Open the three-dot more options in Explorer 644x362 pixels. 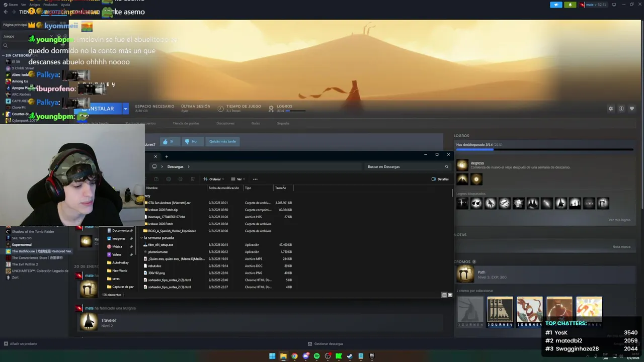coord(255,179)
